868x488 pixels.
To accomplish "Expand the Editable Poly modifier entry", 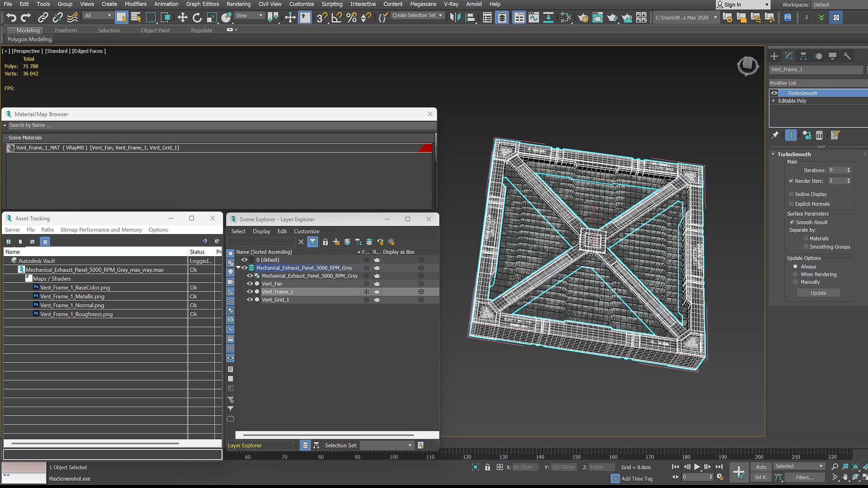I will point(774,101).
